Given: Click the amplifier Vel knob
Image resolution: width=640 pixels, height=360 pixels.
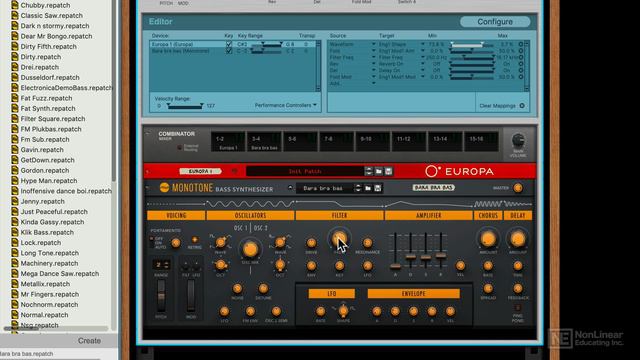Looking at the screenshot, I should coord(460,266).
